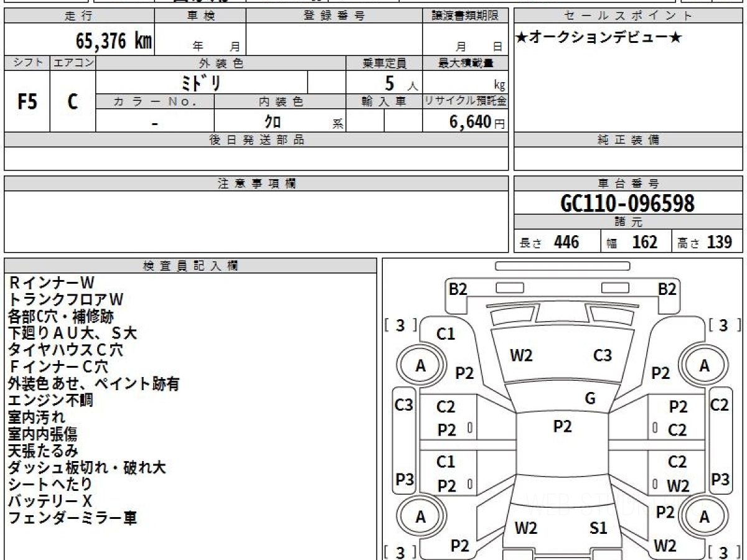Click the 長さ 446 dimension cell
The height and width of the screenshot is (560, 747).
(557, 242)
